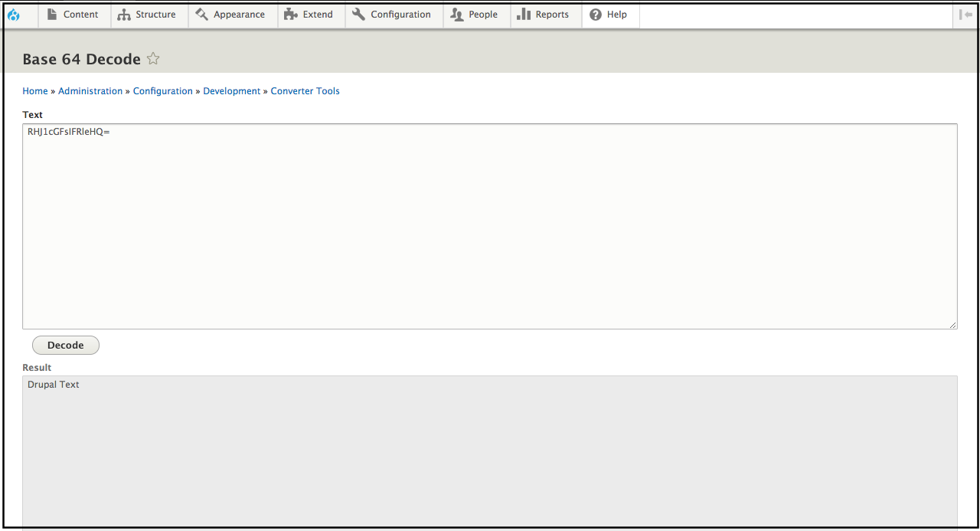Go to Administration breadcrumb link

(90, 91)
